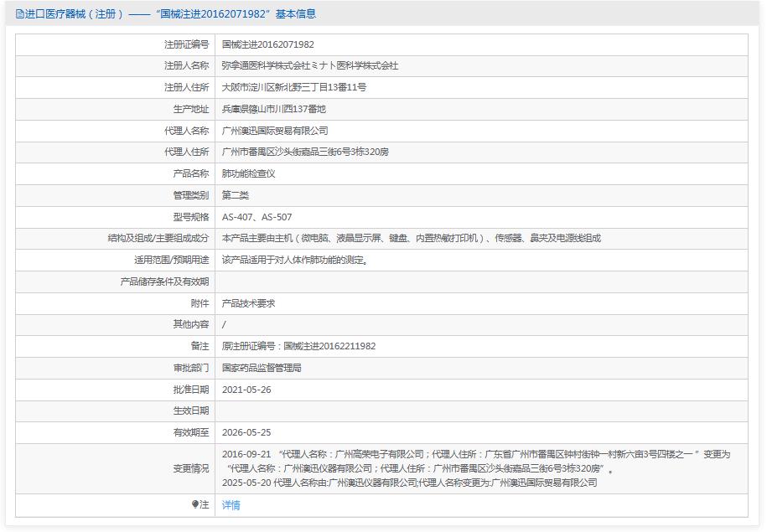Click the pin icon beside 注 label
This screenshot has width=767, height=532.
click(195, 505)
